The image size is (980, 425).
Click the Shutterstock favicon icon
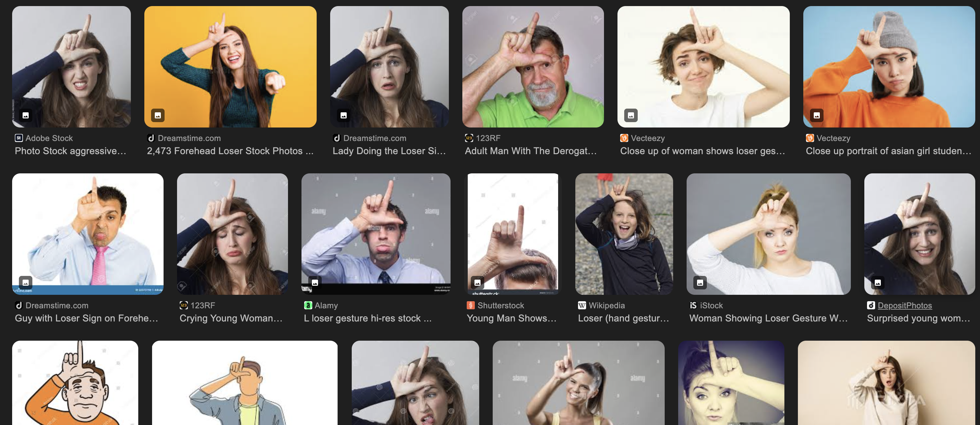tap(470, 305)
